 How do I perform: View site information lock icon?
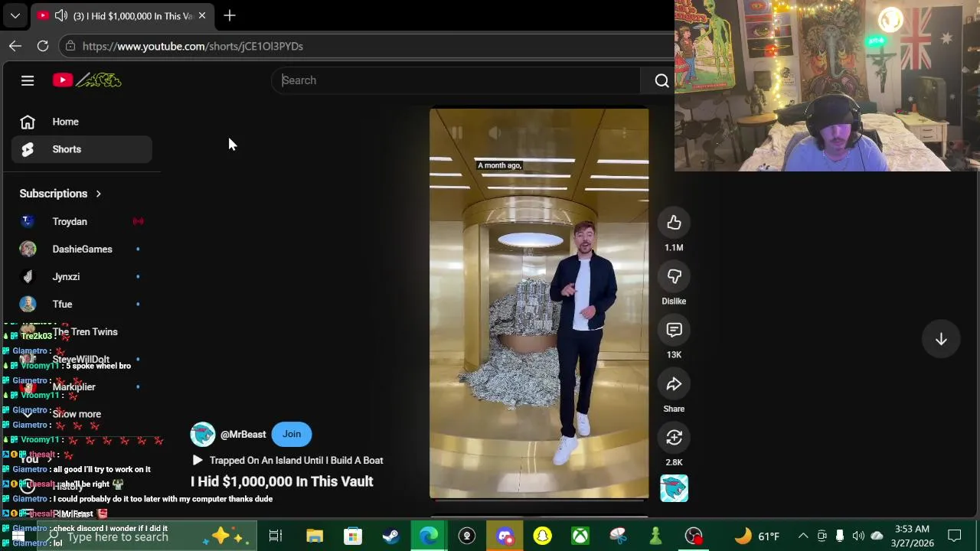(x=70, y=46)
